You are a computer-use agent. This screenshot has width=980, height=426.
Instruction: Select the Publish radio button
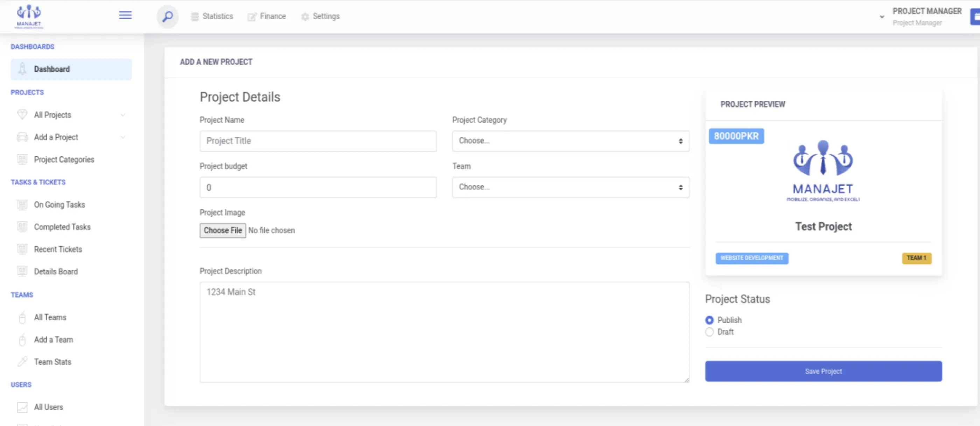[x=709, y=320]
